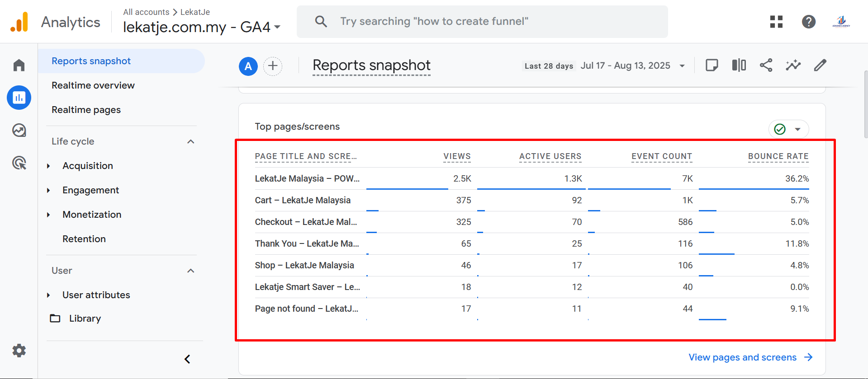
Task: Expand the Acquisition tree item
Action: pyautogui.click(x=48, y=166)
